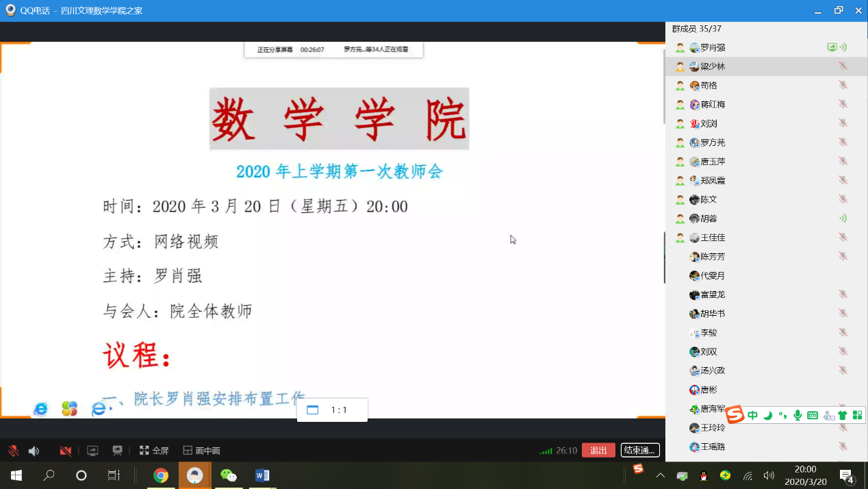
Task: Expand the system tray hidden icons arrow
Action: (x=660, y=475)
